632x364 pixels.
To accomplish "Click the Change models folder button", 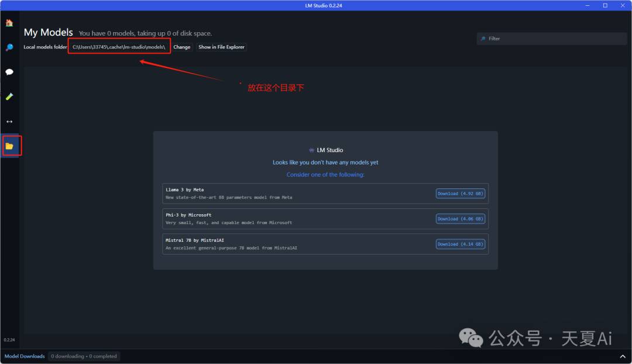I will coord(182,47).
